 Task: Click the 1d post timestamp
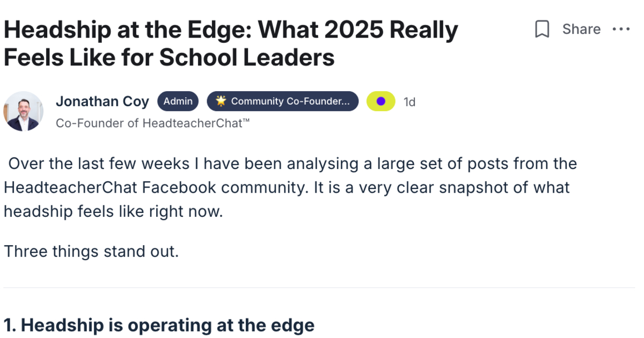pyautogui.click(x=409, y=102)
